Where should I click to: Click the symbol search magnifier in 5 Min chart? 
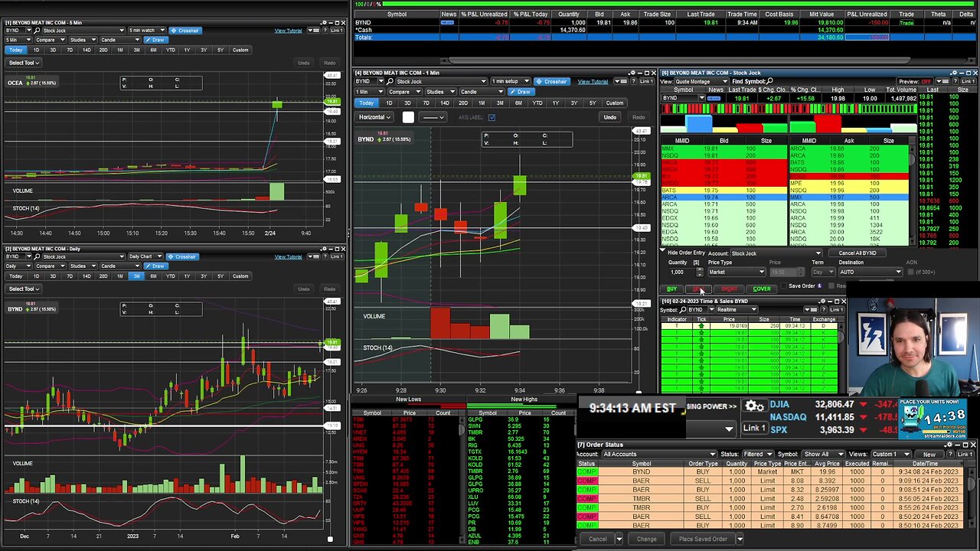[x=38, y=31]
